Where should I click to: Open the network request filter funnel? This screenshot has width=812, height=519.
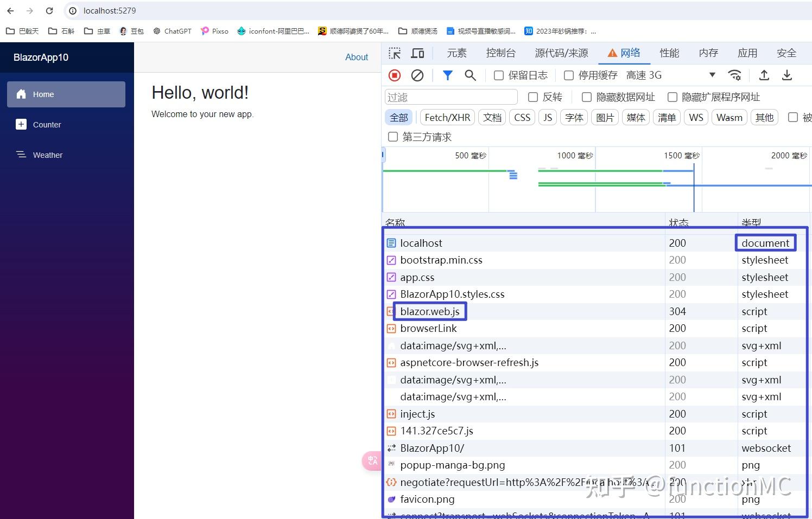coord(447,75)
